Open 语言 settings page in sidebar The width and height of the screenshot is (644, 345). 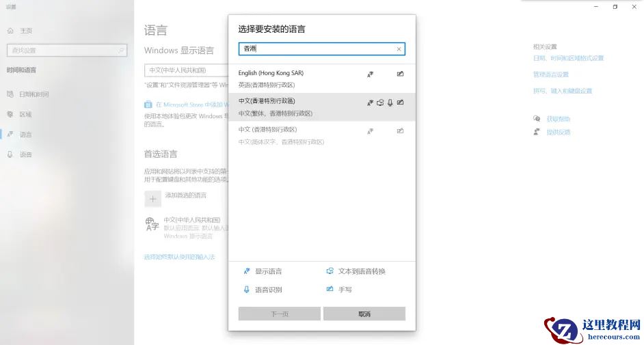click(x=25, y=135)
